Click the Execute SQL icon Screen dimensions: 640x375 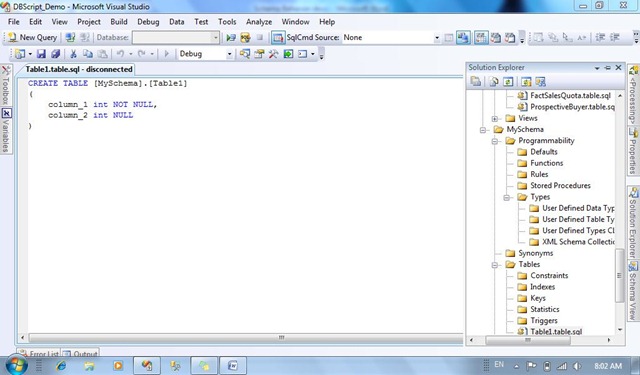coord(231,38)
